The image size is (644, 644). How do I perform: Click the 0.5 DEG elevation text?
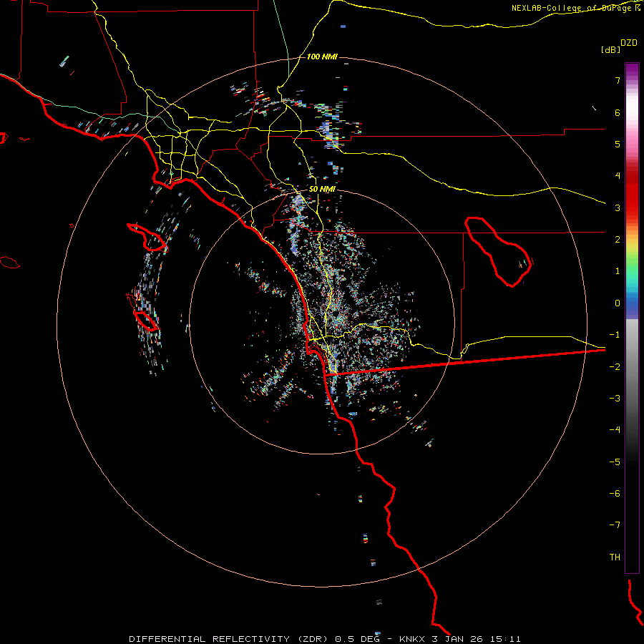(x=358, y=639)
